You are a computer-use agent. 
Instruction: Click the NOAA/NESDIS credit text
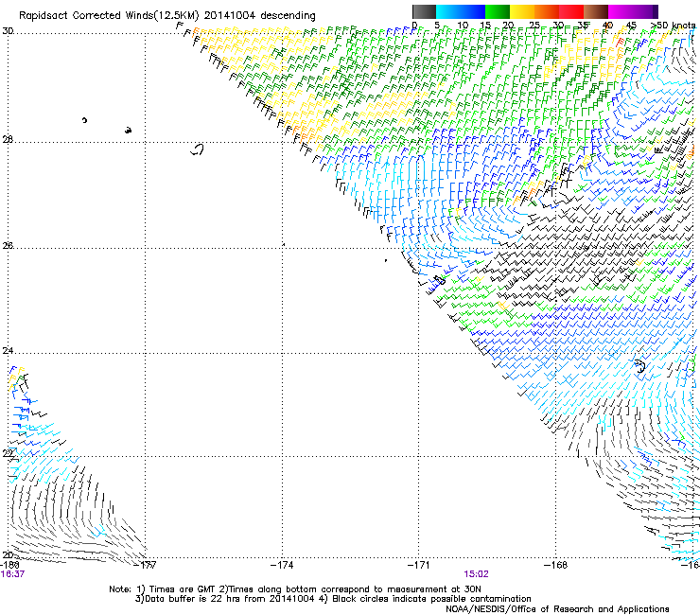557,609
